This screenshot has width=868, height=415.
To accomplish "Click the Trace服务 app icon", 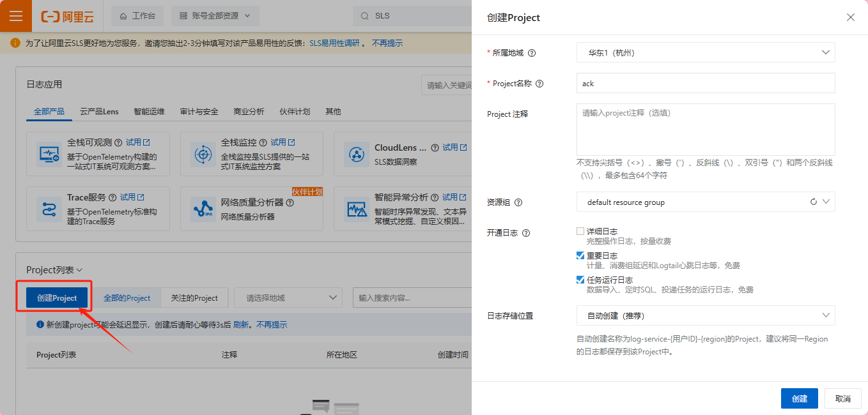I will coord(49,209).
